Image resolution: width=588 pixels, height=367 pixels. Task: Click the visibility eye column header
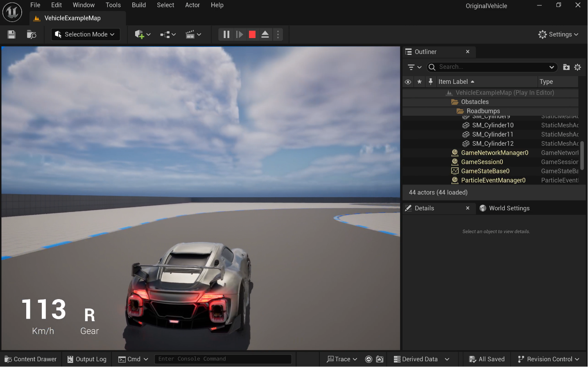tap(408, 82)
